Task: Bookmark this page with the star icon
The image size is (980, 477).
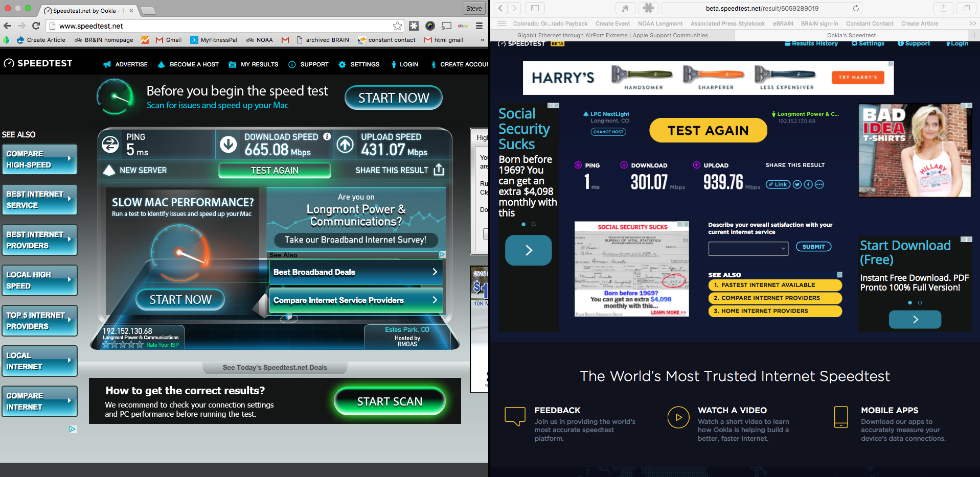Action: tap(397, 26)
